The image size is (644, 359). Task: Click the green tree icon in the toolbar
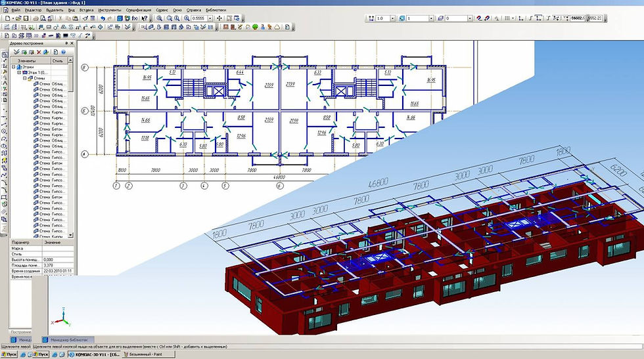[x=254, y=27]
